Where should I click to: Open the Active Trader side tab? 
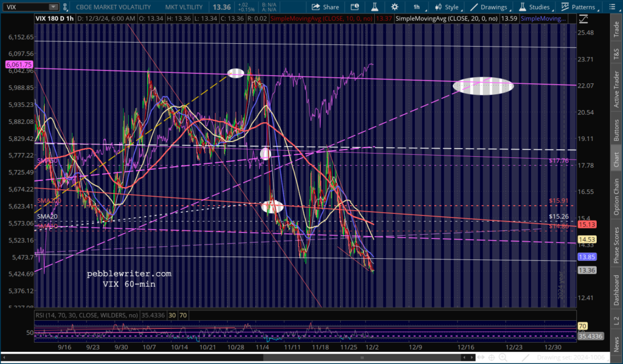(x=616, y=89)
